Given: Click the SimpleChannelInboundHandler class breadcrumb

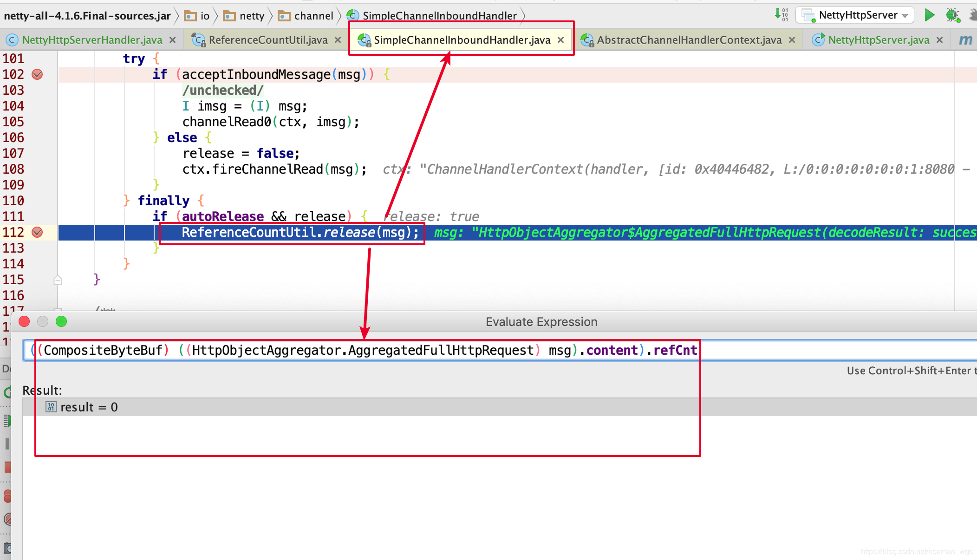Looking at the screenshot, I should (x=432, y=16).
